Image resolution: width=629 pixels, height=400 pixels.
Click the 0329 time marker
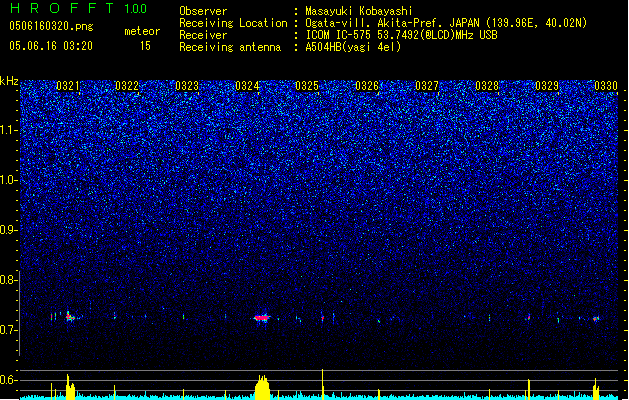547,86
